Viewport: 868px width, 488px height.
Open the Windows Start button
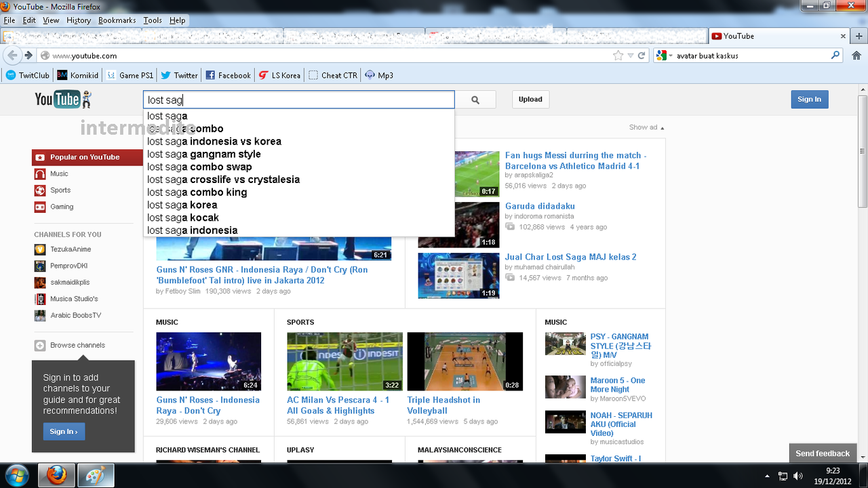click(x=16, y=474)
